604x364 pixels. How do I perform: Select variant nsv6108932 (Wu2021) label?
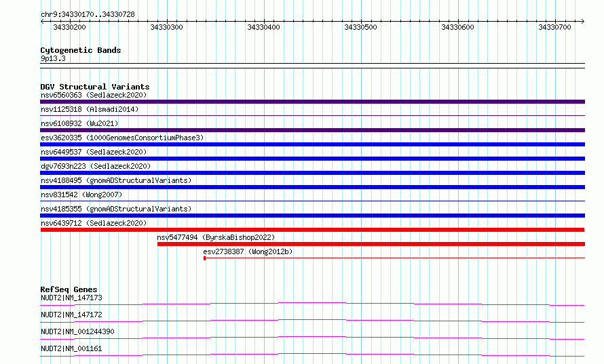point(79,123)
